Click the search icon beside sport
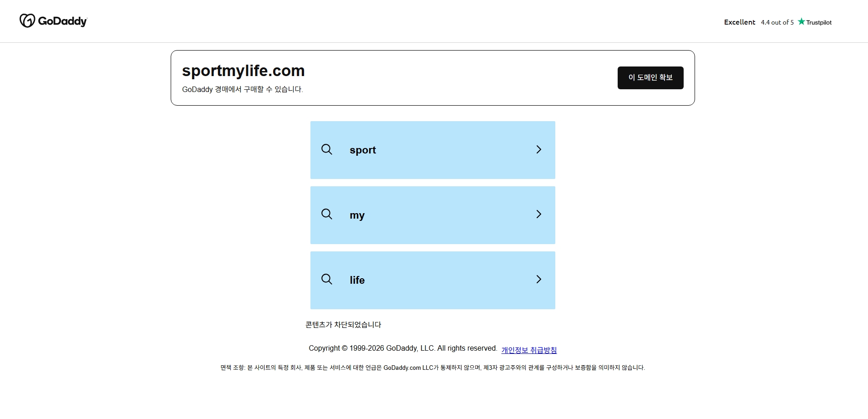Screen dimensions: 868x419 [327, 149]
